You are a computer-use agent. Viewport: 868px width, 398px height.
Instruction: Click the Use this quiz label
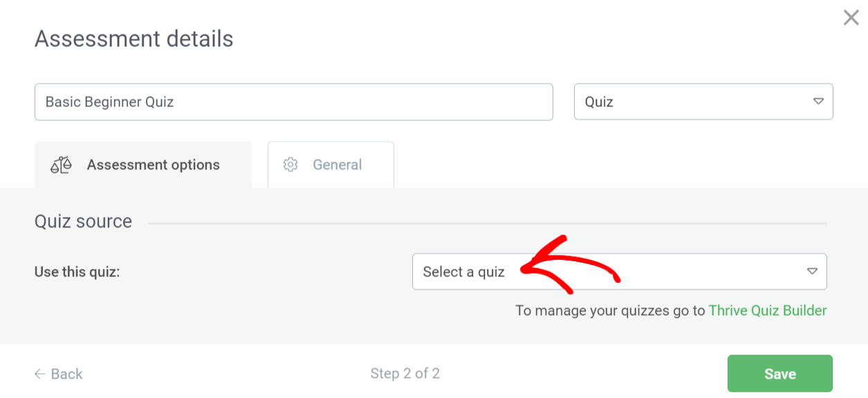coord(77,272)
